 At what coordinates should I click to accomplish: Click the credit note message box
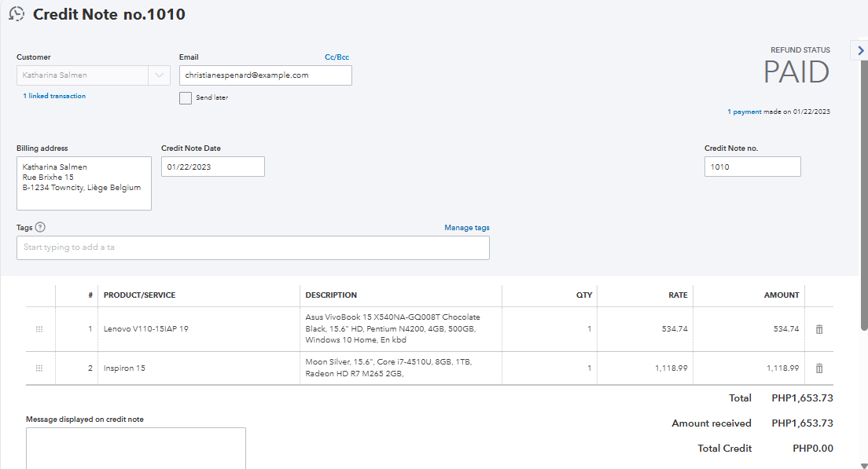135,448
